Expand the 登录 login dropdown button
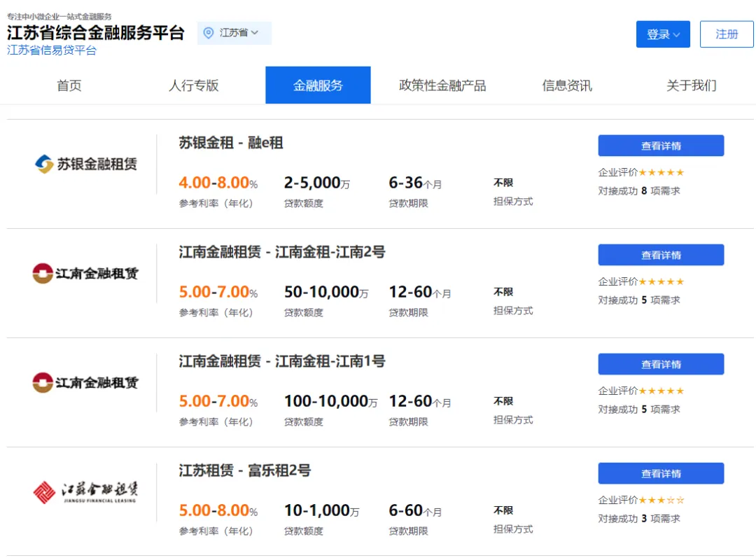Image resolution: width=756 pixels, height=558 pixels. pyautogui.click(x=663, y=34)
